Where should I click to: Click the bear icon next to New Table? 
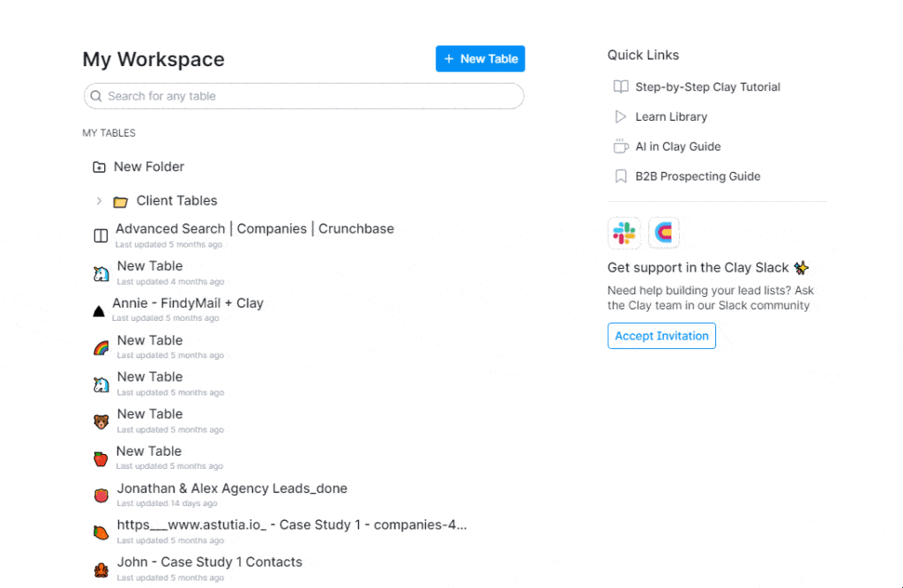[101, 421]
